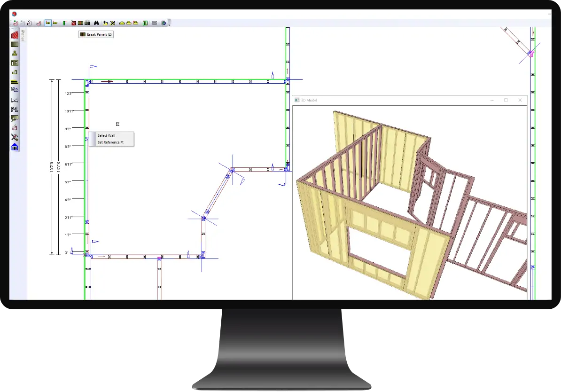
Task: Maximize the 3D Model window
Action: click(x=506, y=100)
